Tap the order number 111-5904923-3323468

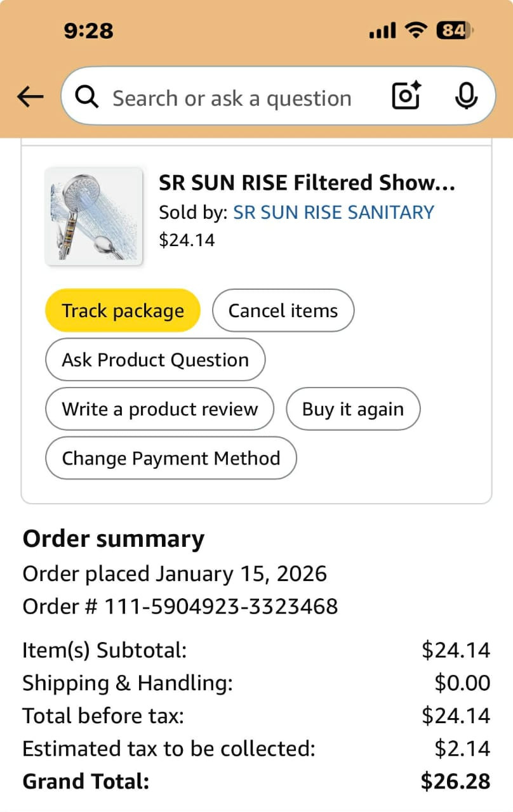(221, 606)
